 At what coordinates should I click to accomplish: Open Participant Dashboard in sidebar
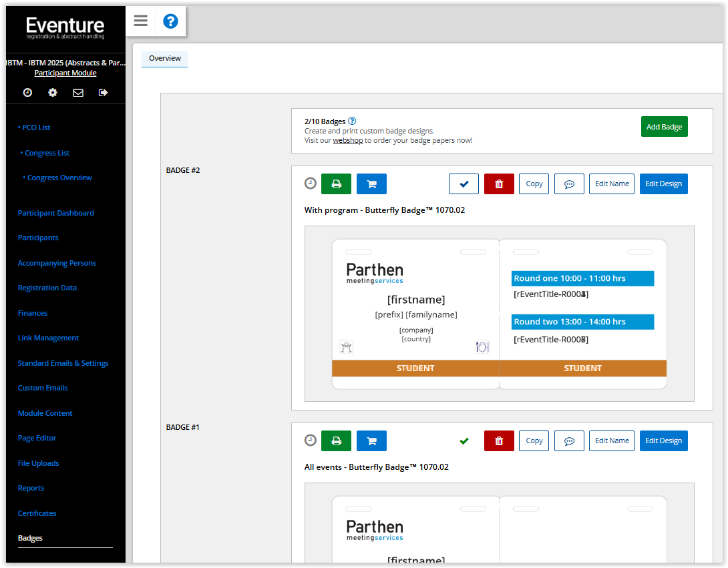[56, 213]
